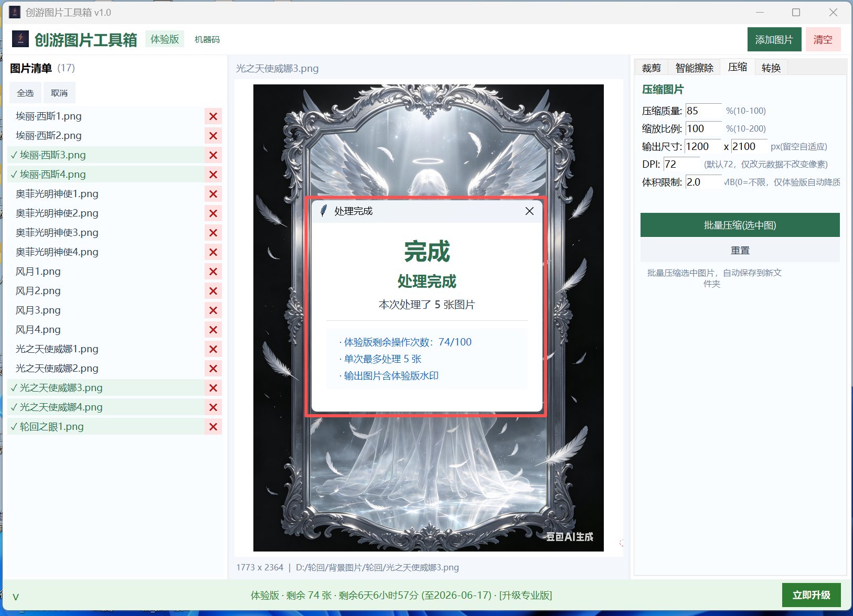Open the 智能擦除 tab
The width and height of the screenshot is (853, 616).
click(x=694, y=68)
